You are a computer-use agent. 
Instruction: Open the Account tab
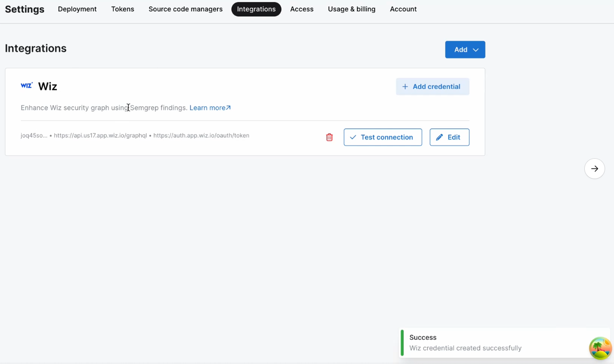[403, 9]
